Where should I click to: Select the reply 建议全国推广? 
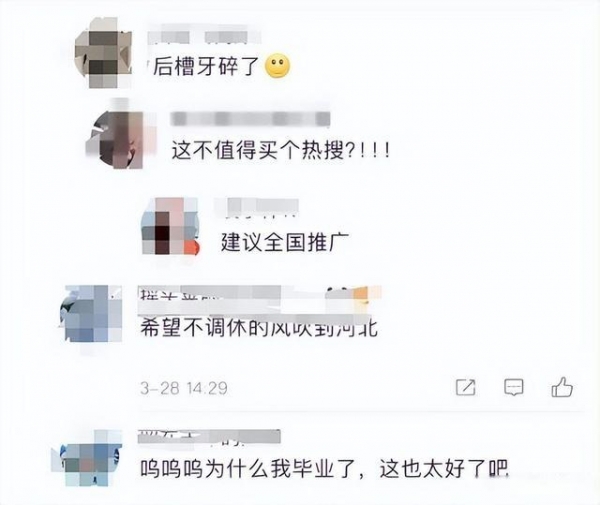pyautogui.click(x=284, y=242)
